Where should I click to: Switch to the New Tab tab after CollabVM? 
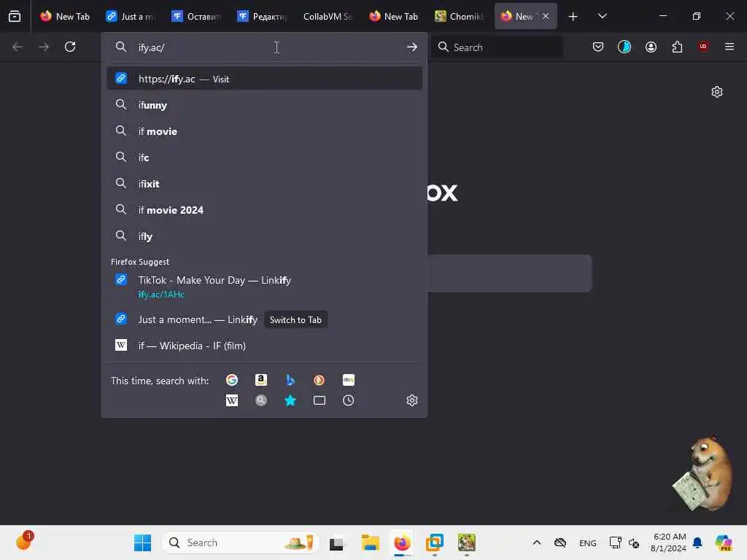click(x=394, y=17)
